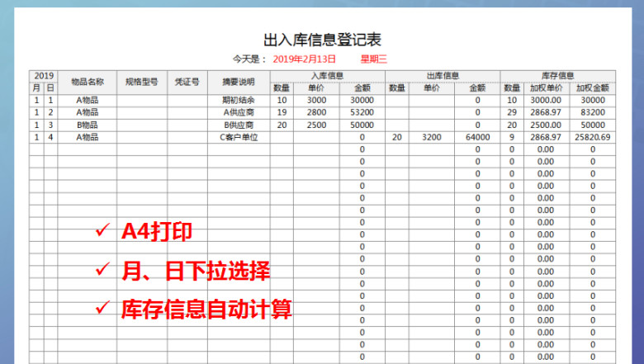
Task: Select the inbound unit price 2800
Action: pyautogui.click(x=317, y=112)
